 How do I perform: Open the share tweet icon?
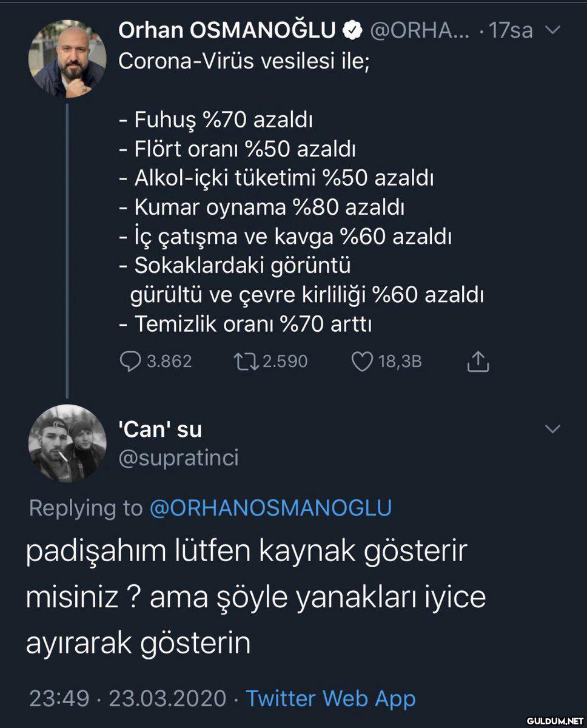point(478,362)
